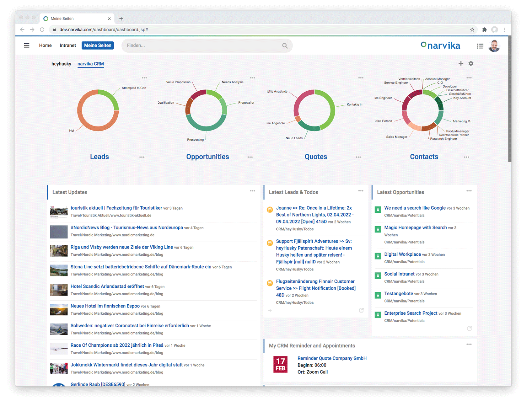Open the user profile avatar

pyautogui.click(x=494, y=46)
